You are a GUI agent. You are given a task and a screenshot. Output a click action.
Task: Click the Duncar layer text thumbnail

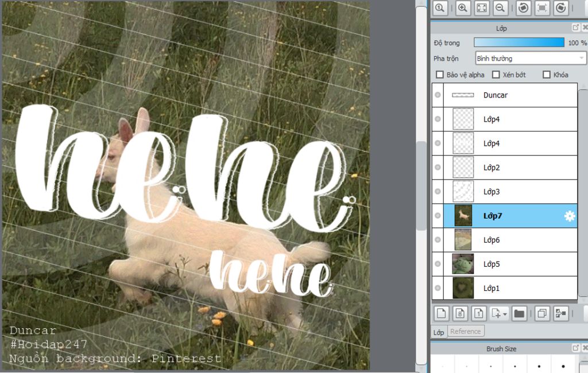[463, 95]
